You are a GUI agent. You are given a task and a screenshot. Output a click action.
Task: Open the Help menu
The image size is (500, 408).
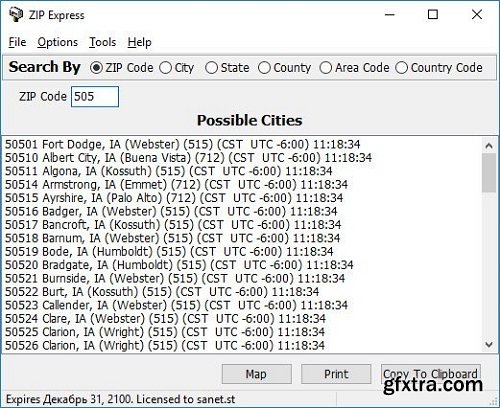[139, 42]
